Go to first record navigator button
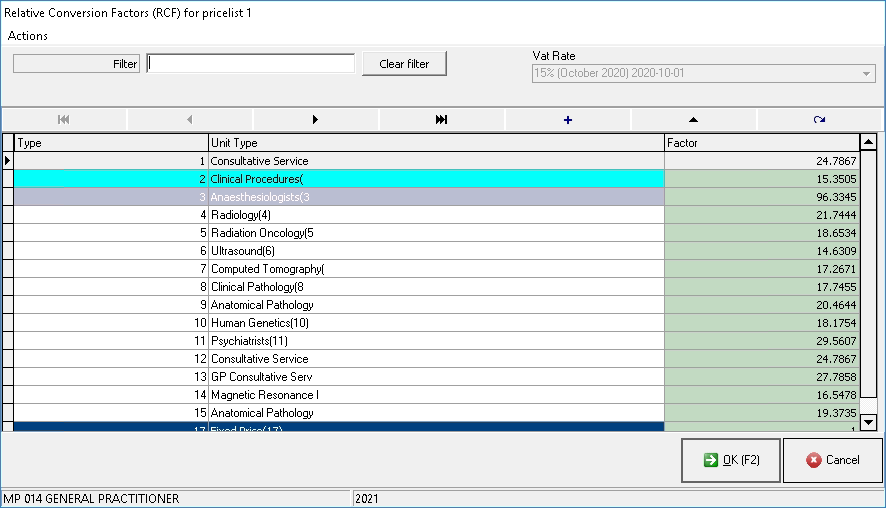The height and width of the screenshot is (508, 886). pyautogui.click(x=64, y=120)
